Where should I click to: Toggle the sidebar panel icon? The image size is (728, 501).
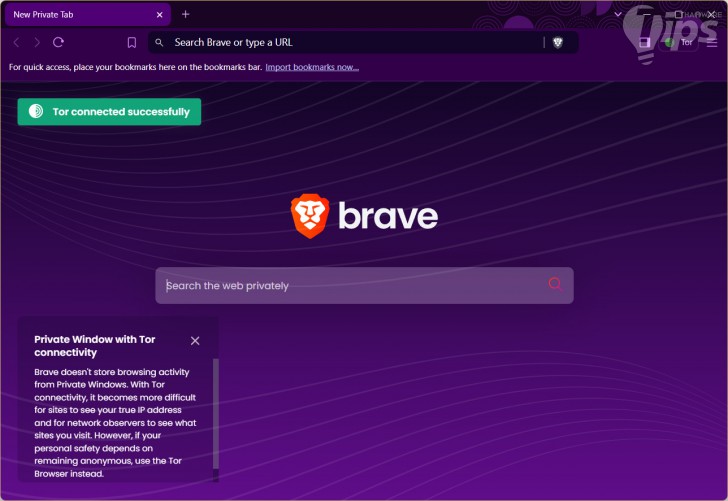pos(644,43)
